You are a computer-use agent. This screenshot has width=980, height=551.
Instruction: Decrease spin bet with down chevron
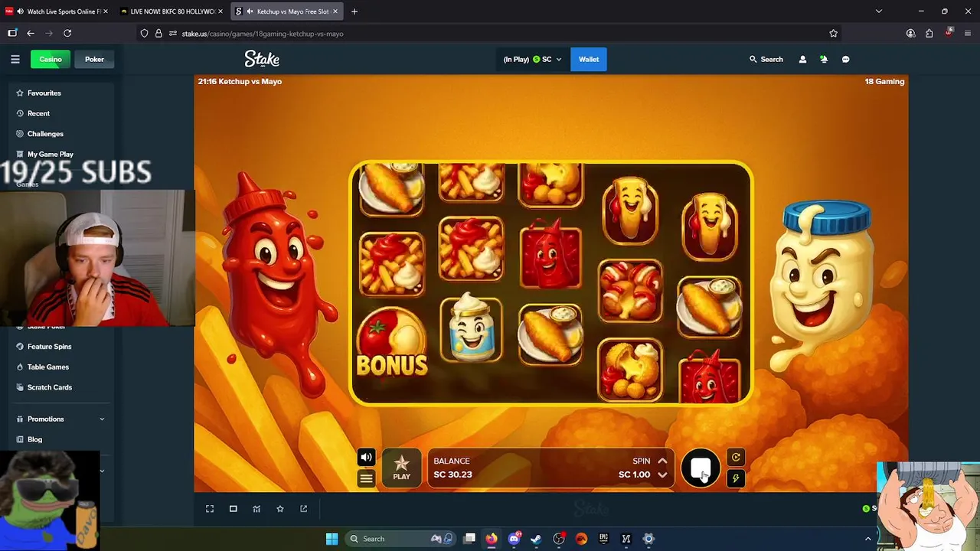[x=662, y=474]
